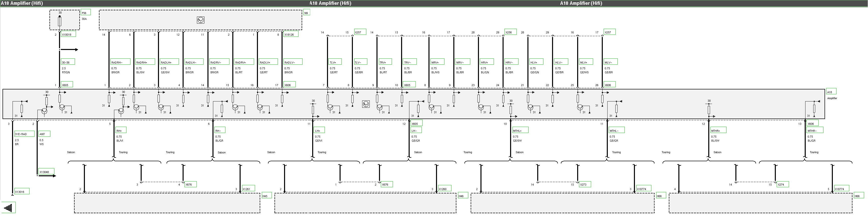The image size is (868, 221).
Task: Select the TRV- signal label
Action: point(410,62)
